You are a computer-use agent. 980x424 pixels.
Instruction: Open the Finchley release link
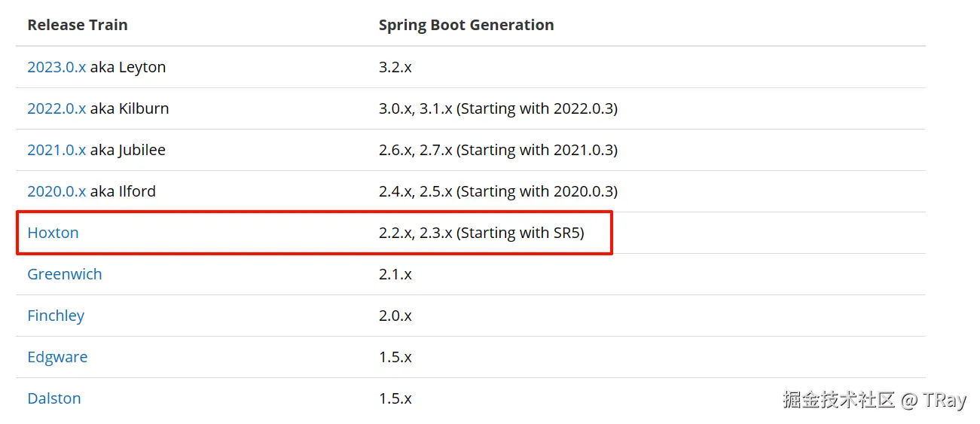(56, 316)
